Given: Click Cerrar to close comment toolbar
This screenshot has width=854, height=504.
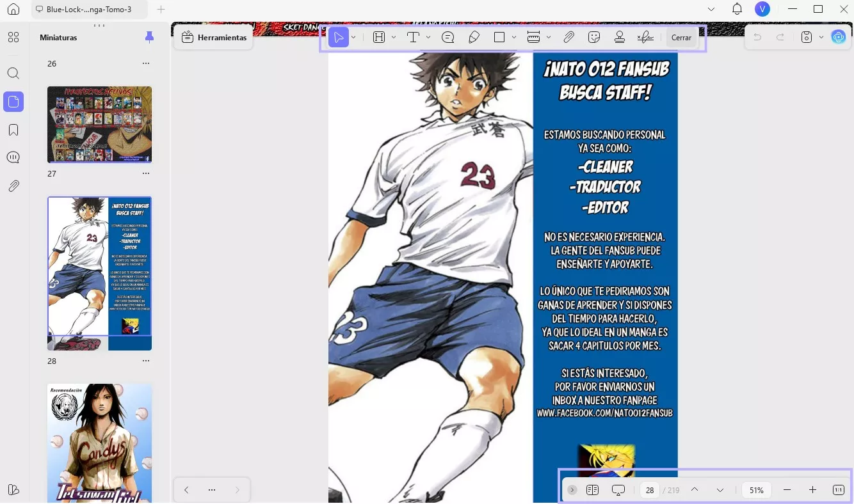Looking at the screenshot, I should pyautogui.click(x=681, y=38).
